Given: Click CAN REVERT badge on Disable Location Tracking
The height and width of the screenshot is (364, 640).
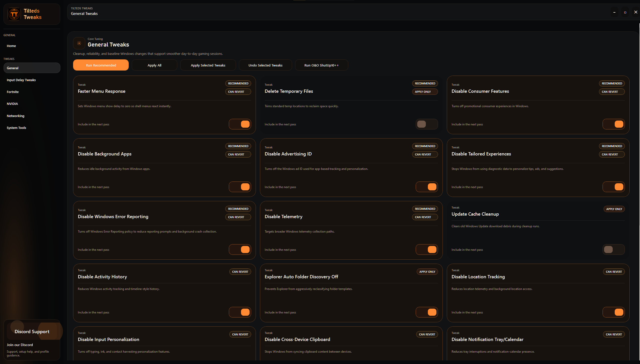Looking at the screenshot, I should pyautogui.click(x=614, y=272).
